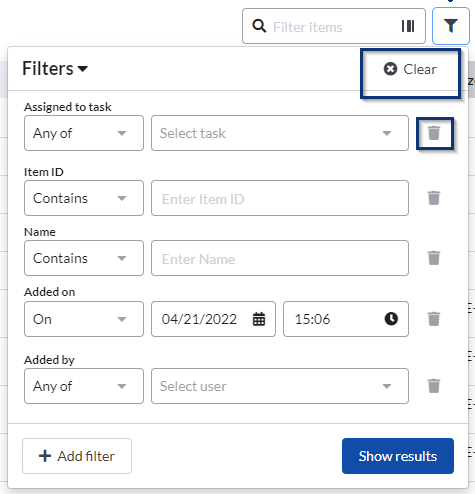Delete the Assigned to task filter
Image resolution: width=475 pixels, height=494 pixels.
[x=434, y=133]
